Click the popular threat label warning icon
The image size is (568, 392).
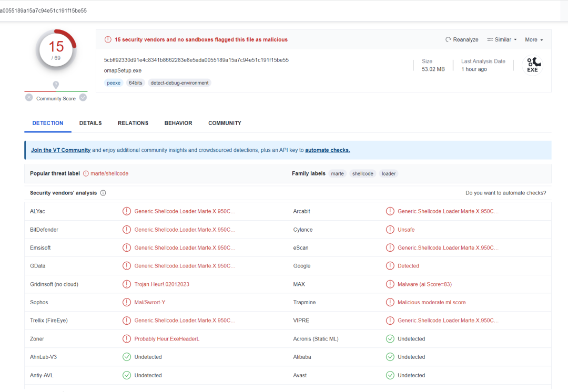(x=86, y=173)
